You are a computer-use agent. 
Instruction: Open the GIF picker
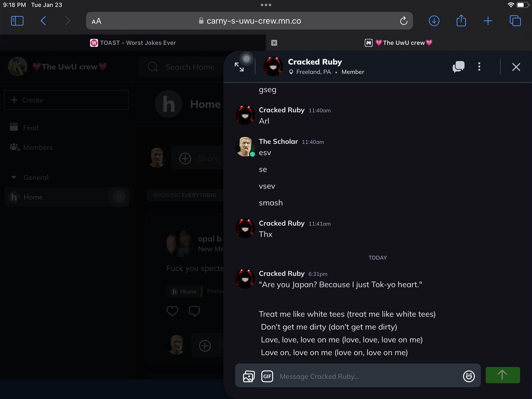pyautogui.click(x=267, y=376)
